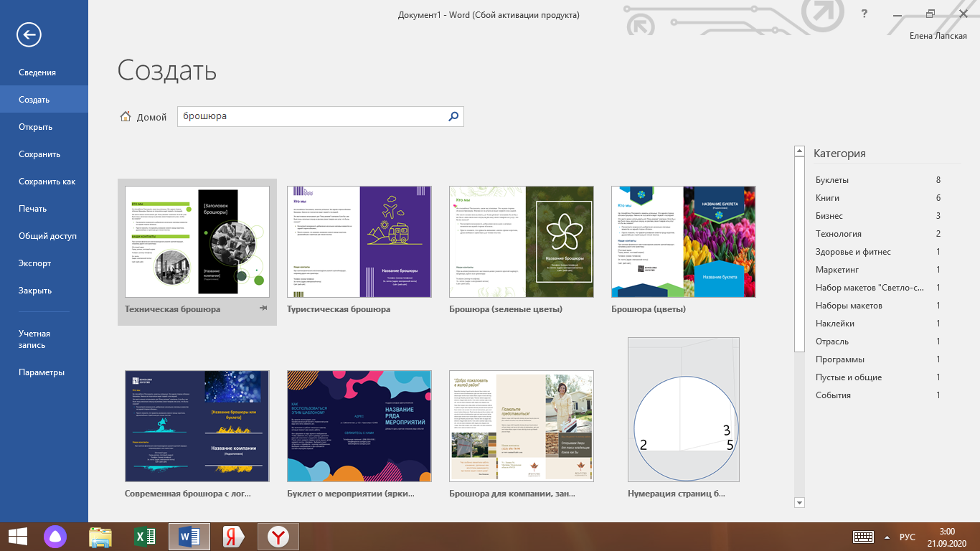Open the Экспорт section
The image size is (980, 551).
click(x=44, y=263)
